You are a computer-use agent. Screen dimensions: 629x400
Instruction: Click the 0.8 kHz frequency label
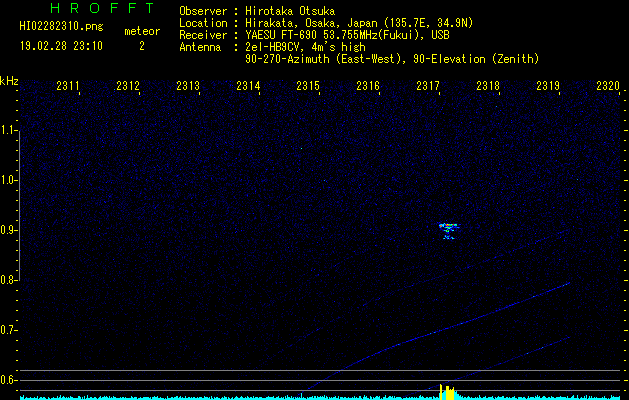pos(9,280)
